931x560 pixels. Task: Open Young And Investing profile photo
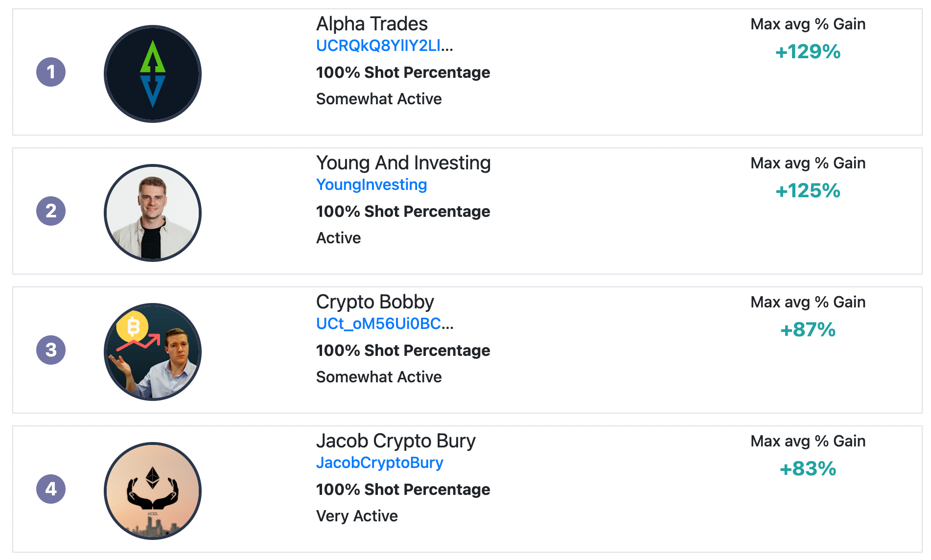(x=153, y=213)
